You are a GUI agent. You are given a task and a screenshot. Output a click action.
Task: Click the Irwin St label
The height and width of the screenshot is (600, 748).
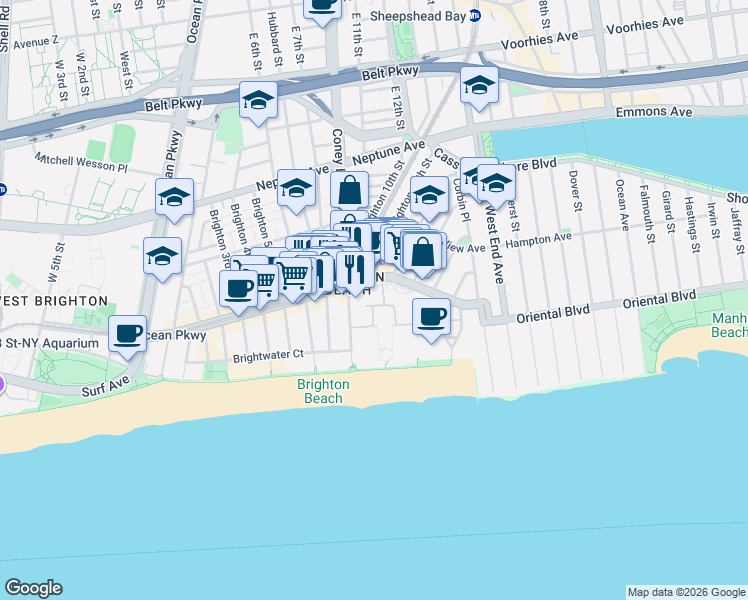coord(712,221)
